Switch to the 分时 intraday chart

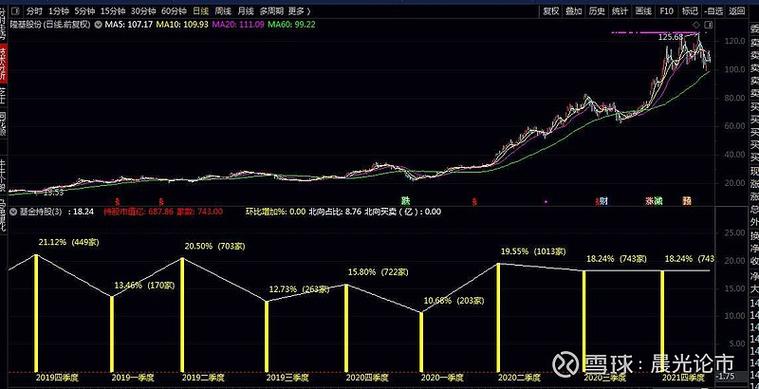pyautogui.click(x=33, y=11)
